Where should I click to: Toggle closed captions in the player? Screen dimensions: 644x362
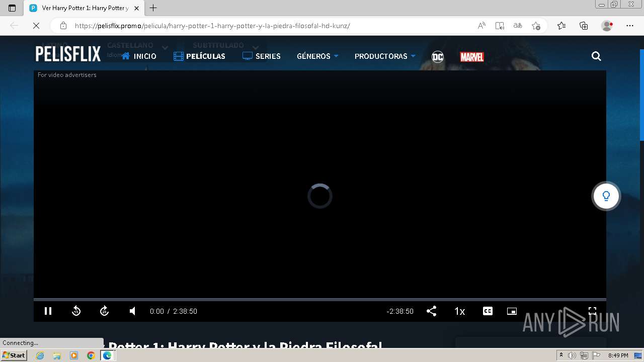pyautogui.click(x=488, y=311)
